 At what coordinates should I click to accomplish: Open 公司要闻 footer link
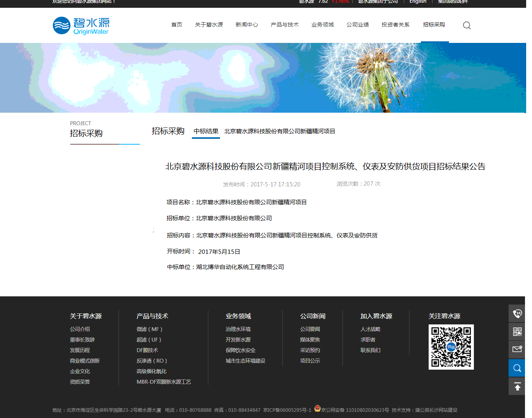pos(310,329)
